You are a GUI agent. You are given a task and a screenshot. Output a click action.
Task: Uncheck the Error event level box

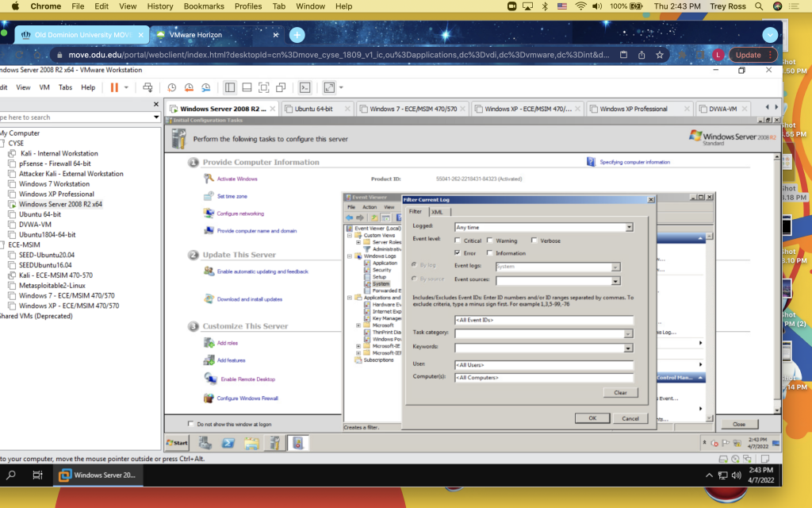pos(458,253)
